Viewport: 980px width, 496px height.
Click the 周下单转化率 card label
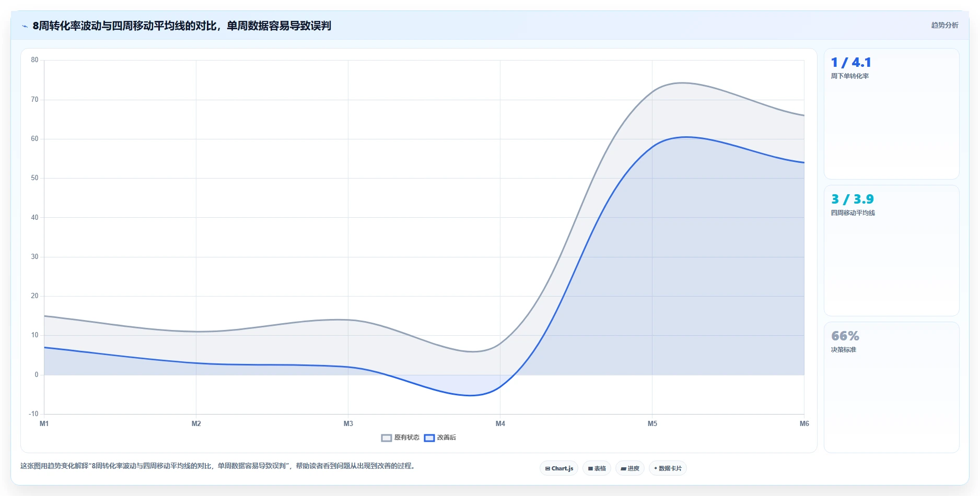(x=850, y=76)
